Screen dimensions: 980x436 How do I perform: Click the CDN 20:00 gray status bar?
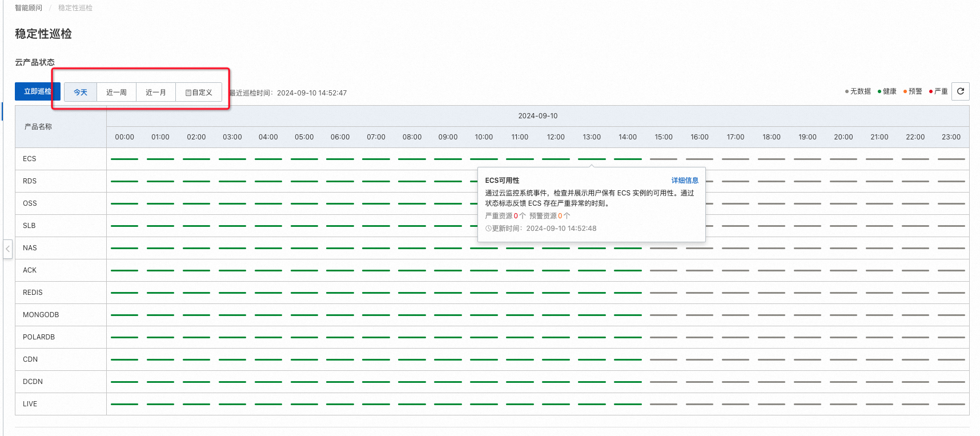point(844,359)
